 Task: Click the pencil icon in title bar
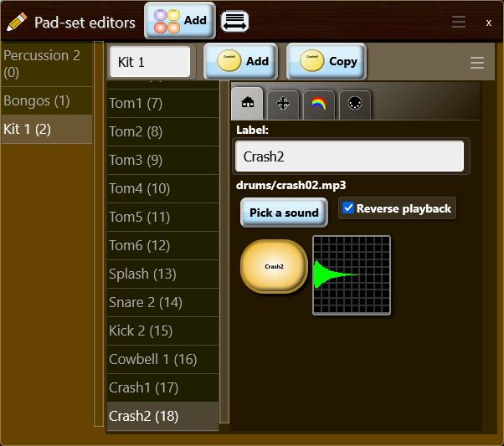tap(16, 22)
